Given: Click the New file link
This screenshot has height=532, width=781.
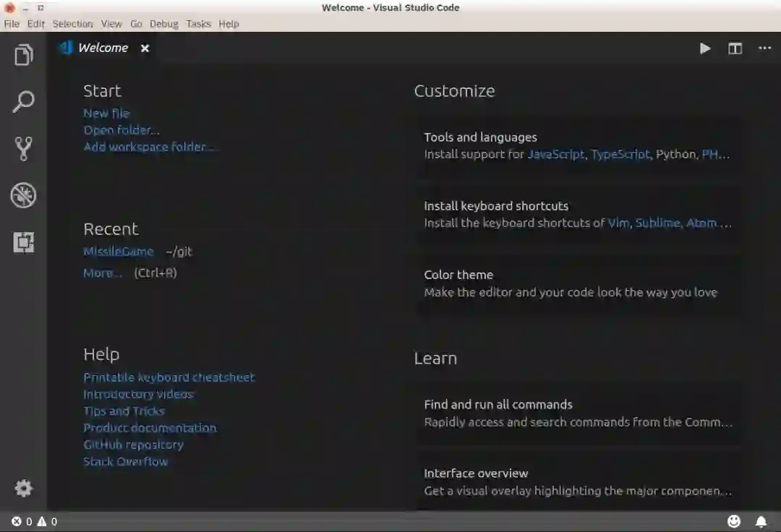Looking at the screenshot, I should click(x=106, y=113).
